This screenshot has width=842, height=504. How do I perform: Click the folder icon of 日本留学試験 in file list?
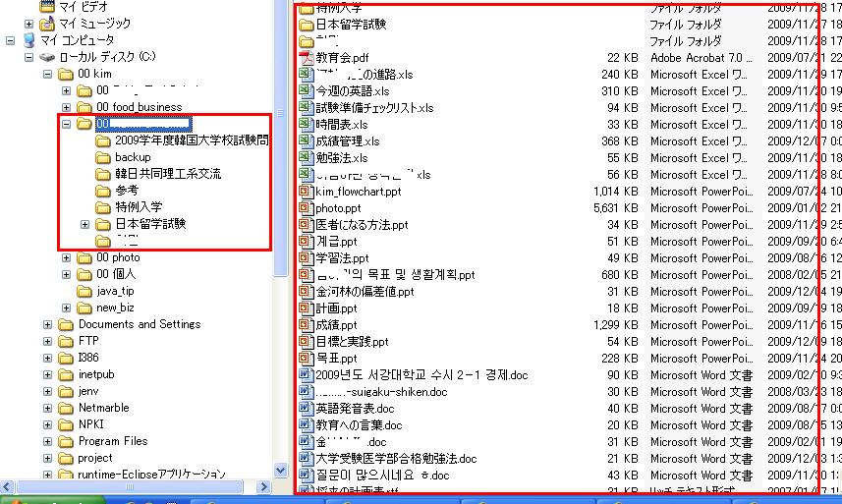(x=305, y=25)
